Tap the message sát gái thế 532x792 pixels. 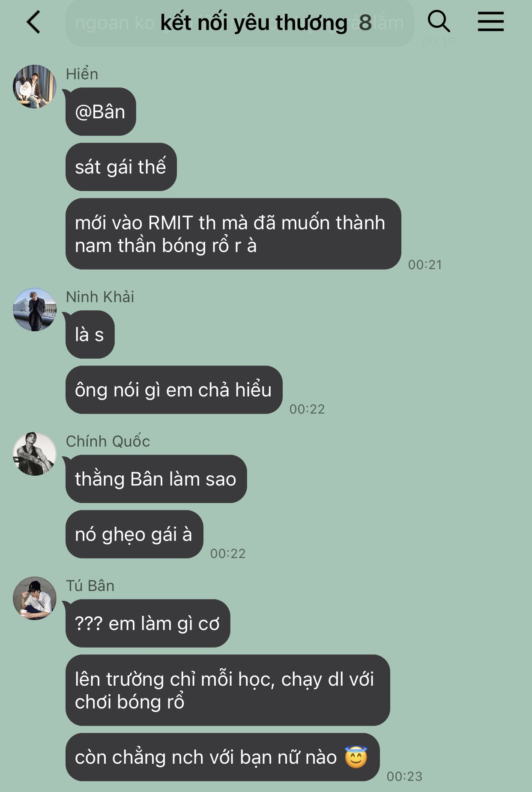121,167
